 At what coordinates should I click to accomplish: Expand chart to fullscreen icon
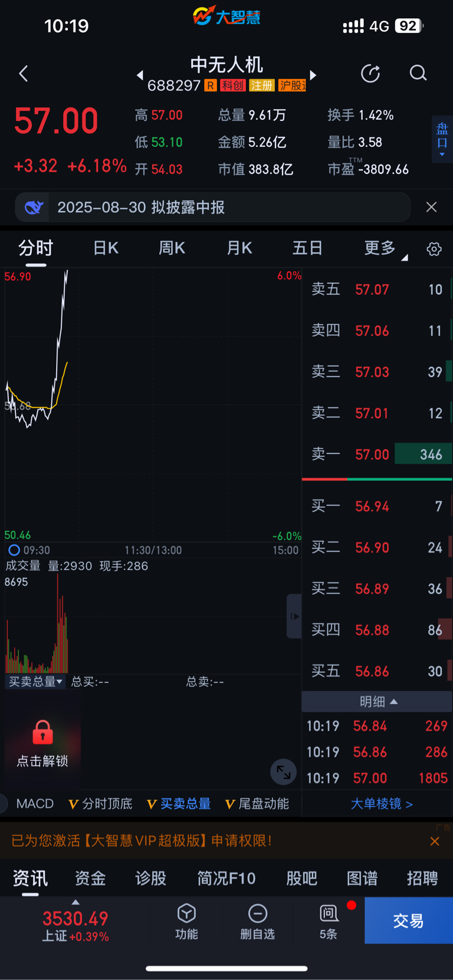coord(283,772)
